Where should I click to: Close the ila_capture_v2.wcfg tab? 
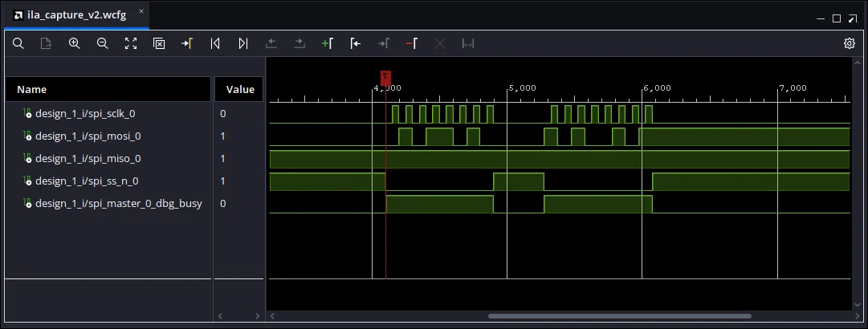[x=141, y=11]
